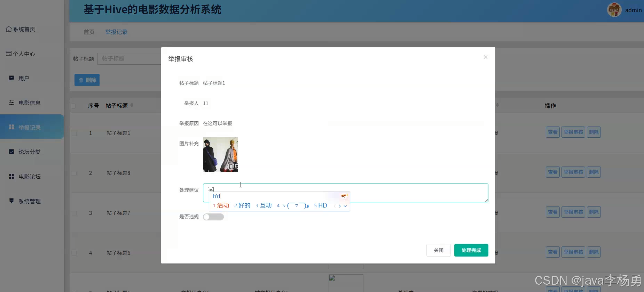Toggle the 是否违规 switch
The height and width of the screenshot is (292, 644).
(x=213, y=217)
